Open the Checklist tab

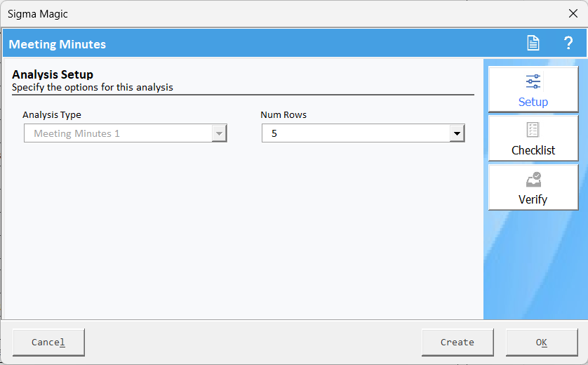[x=533, y=150]
